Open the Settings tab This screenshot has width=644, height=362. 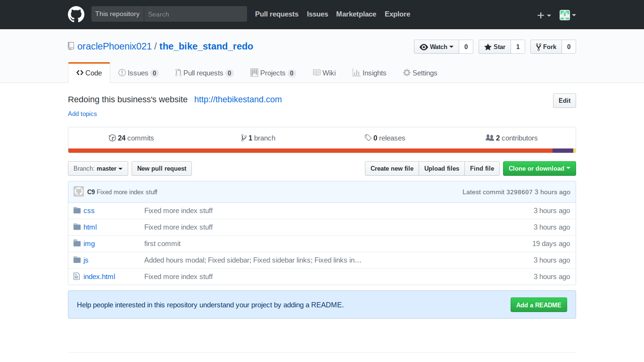420,73
